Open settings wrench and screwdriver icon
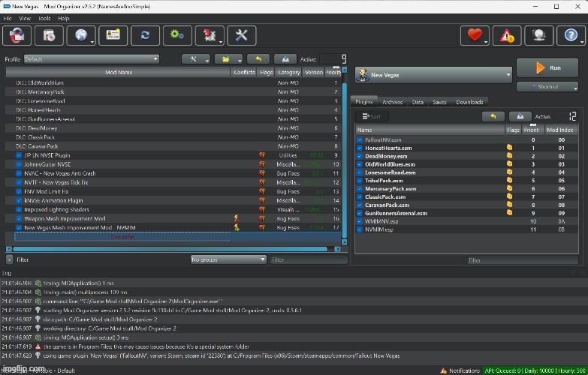Screen dimensions: 588x375 click(242, 35)
